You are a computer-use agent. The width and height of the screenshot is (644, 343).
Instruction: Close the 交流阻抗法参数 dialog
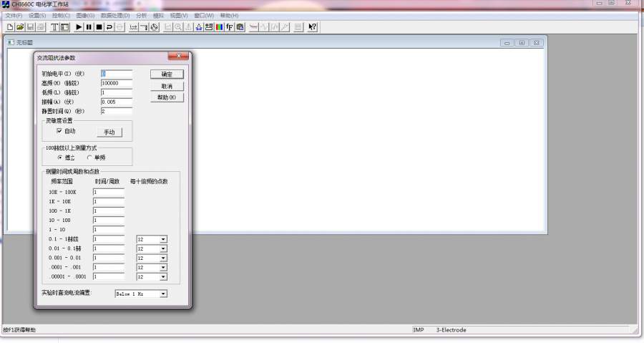[179, 57]
